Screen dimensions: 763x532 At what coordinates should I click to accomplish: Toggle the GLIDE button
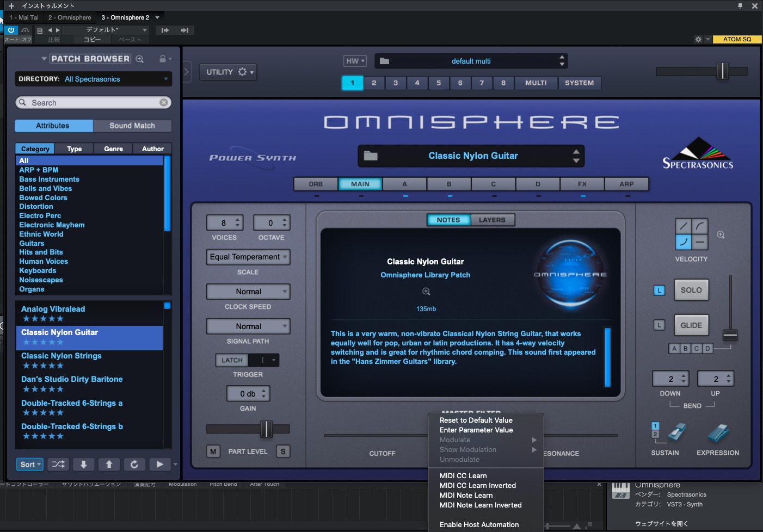[x=691, y=325]
